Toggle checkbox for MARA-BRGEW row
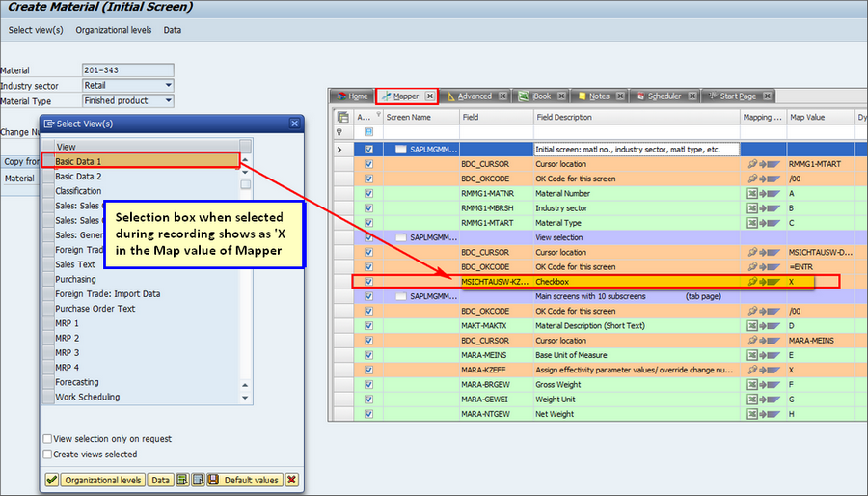 (x=368, y=385)
